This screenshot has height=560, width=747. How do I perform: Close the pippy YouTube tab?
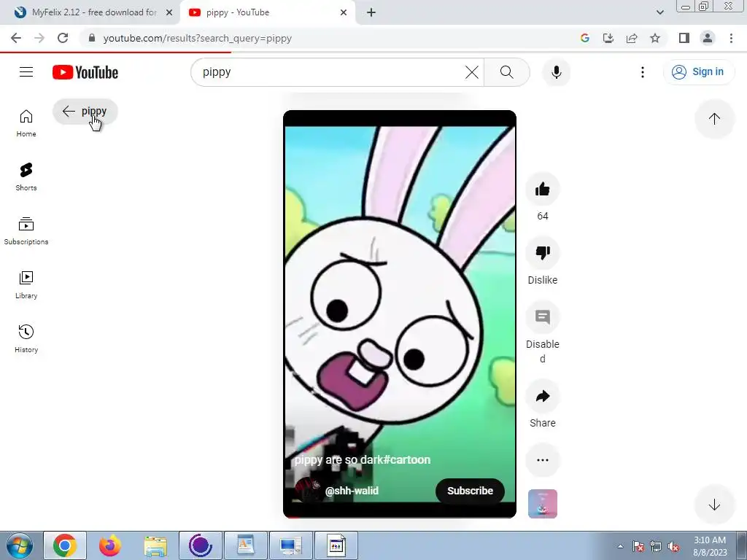tap(344, 13)
